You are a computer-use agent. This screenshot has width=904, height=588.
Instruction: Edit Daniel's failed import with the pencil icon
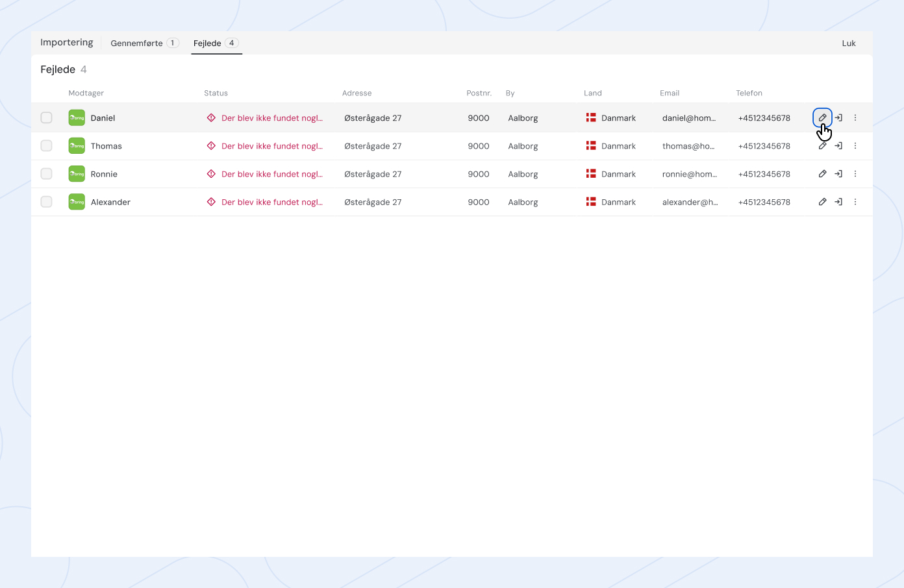822,117
